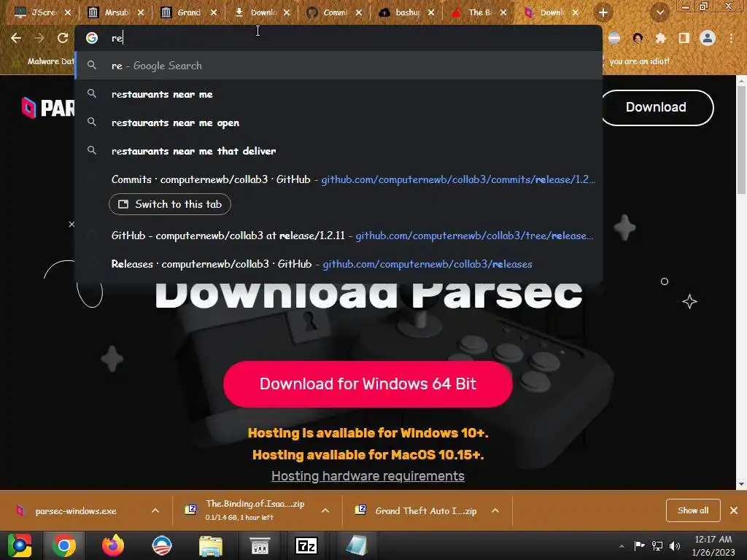
Task: Click the outlined Download button in header
Action: pyautogui.click(x=656, y=107)
